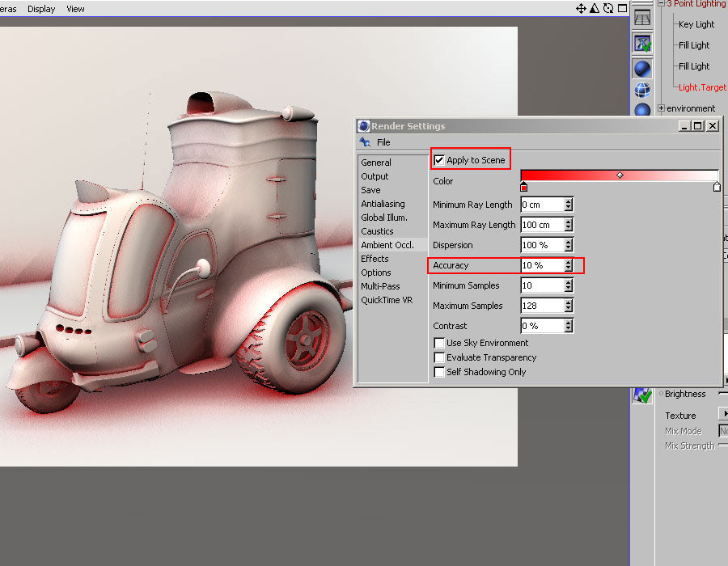Click the wireframe globe icon in right panel
Image resolution: width=728 pixels, height=566 pixels.
(x=642, y=89)
